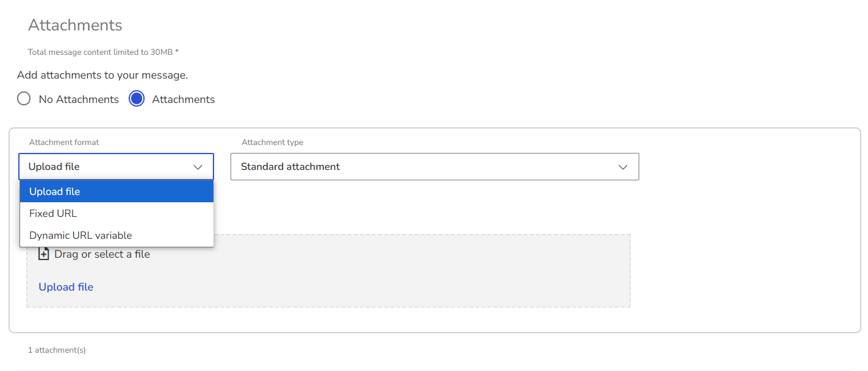The image size is (868, 371).
Task: Choose the highlighted Upload file option
Action: (117, 191)
